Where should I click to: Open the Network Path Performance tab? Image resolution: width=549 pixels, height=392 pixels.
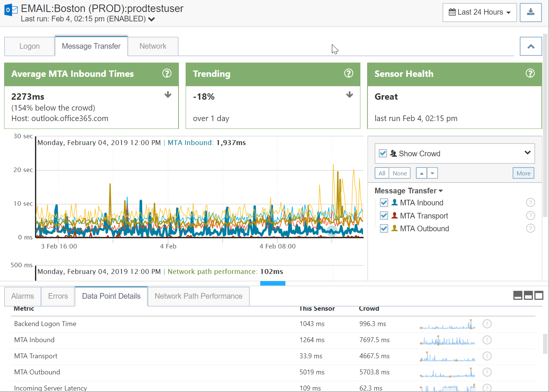(198, 296)
